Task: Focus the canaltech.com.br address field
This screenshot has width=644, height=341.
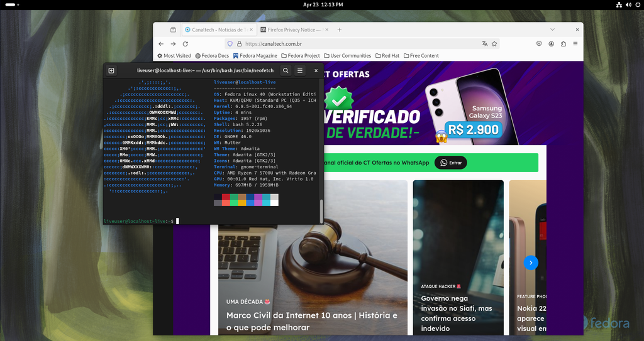Action: (362, 44)
